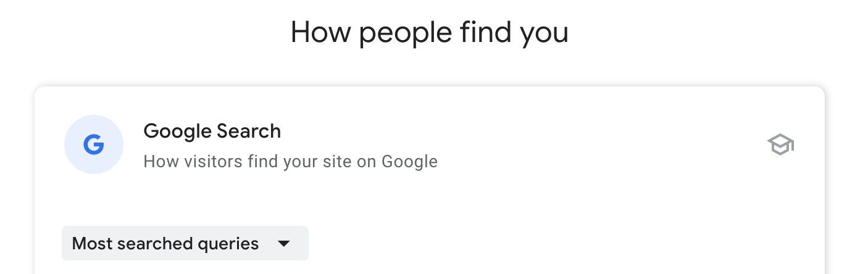This screenshot has width=868, height=274.
Task: Click the black downward triangle in the query selector
Action: (x=283, y=243)
